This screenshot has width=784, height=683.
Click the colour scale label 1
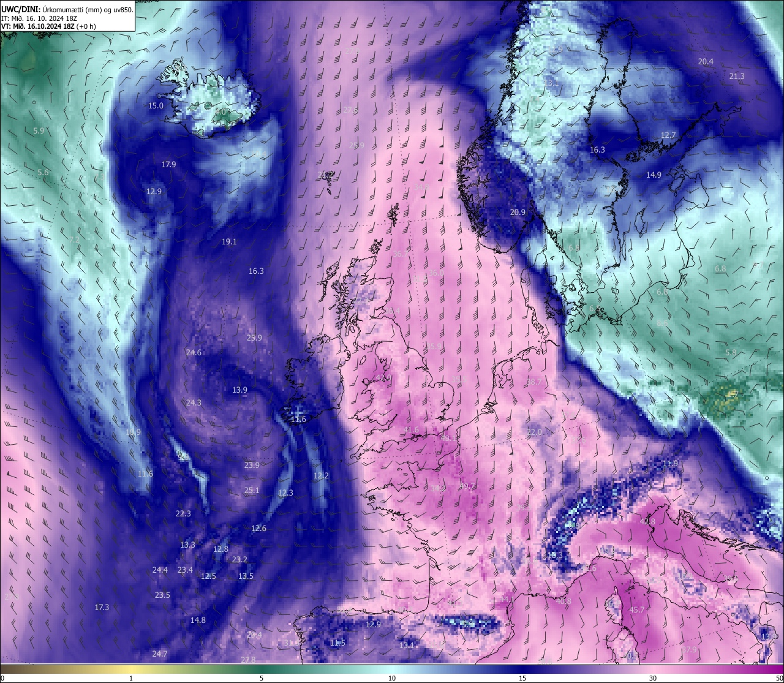click(131, 678)
